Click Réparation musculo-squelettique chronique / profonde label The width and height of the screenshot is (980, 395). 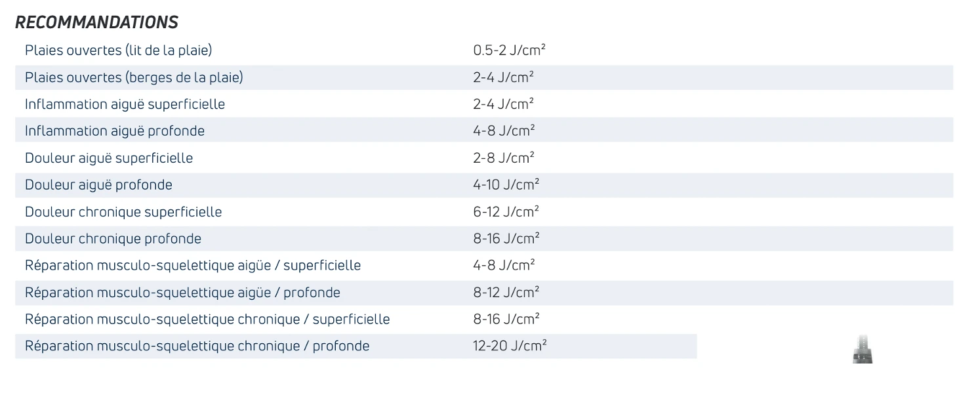[197, 346]
